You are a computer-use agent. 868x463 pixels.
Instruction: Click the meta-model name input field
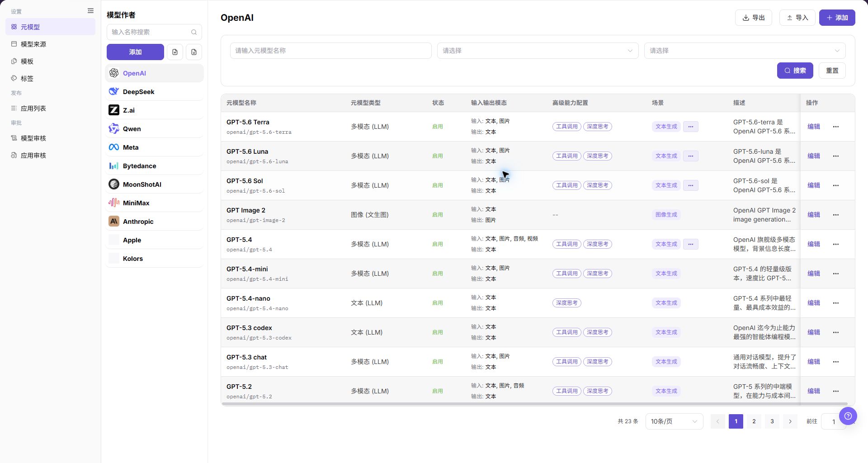point(331,51)
